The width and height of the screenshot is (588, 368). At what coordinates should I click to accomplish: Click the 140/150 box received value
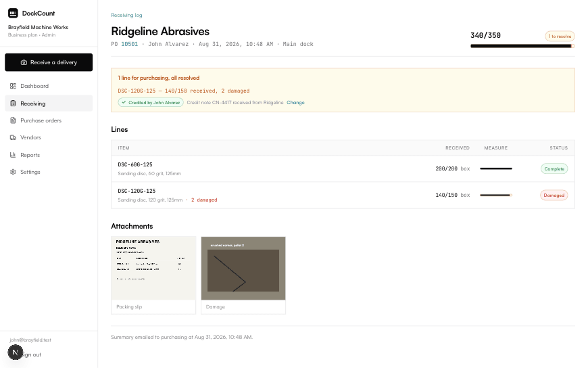pyautogui.click(x=453, y=195)
